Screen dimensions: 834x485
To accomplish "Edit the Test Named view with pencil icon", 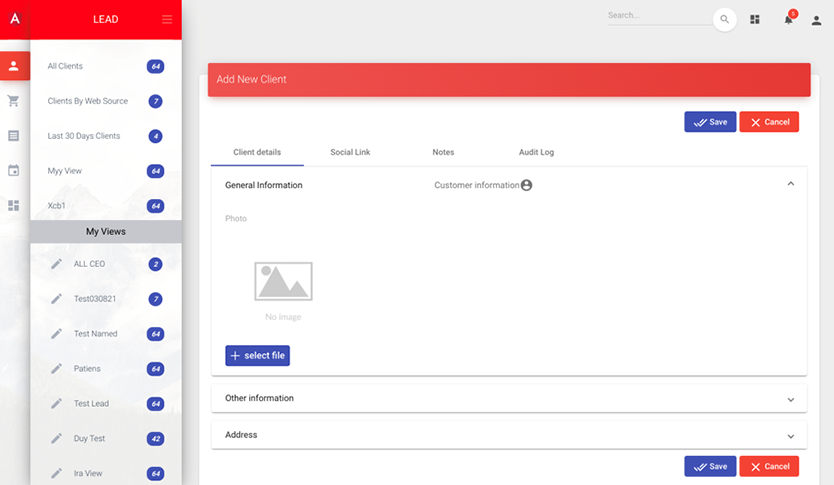I will pos(57,334).
